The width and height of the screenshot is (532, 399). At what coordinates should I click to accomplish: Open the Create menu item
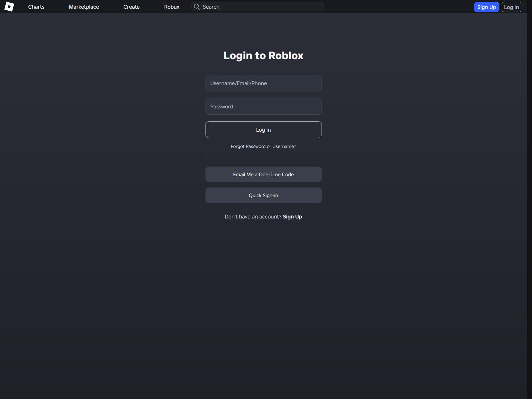coord(131,7)
